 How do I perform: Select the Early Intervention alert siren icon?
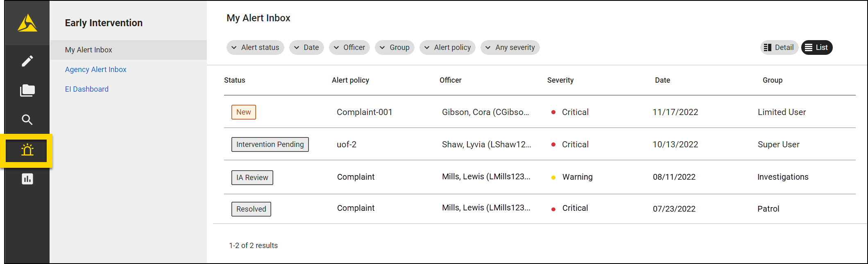[27, 150]
